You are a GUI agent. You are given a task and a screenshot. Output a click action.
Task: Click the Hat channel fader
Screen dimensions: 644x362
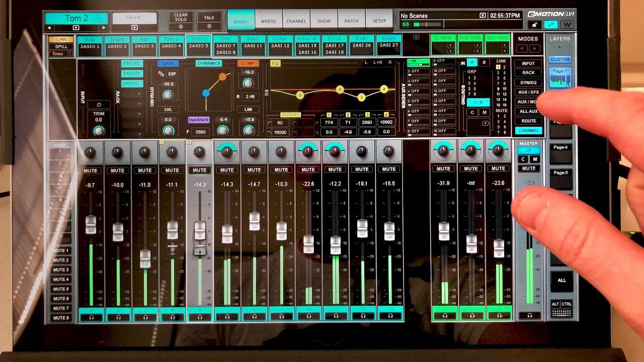point(145,258)
